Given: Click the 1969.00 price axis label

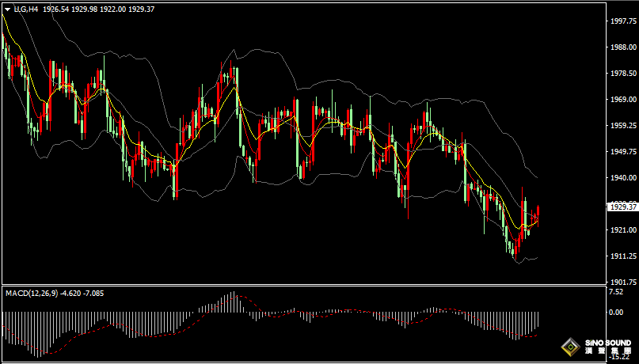Looking at the screenshot, I should click(x=622, y=100).
